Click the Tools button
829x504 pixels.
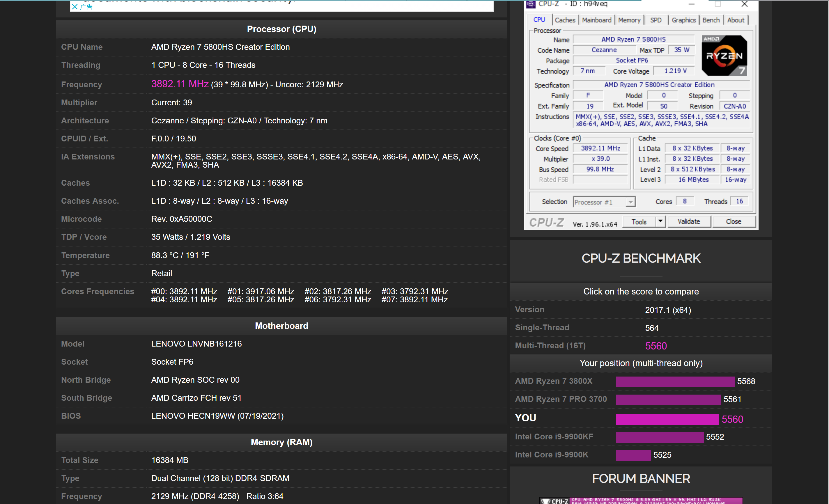[639, 222]
